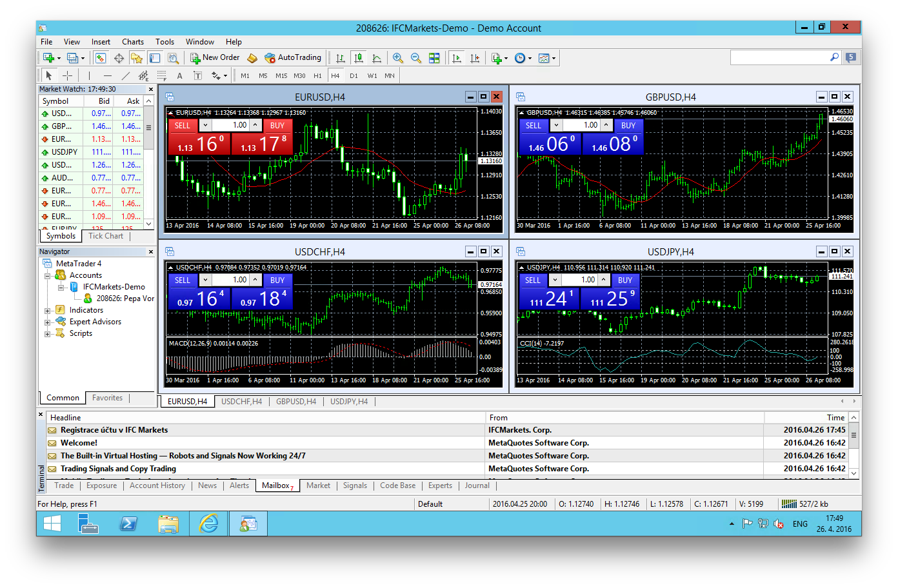Click Market Watch scrollbar down arrow

(149, 224)
